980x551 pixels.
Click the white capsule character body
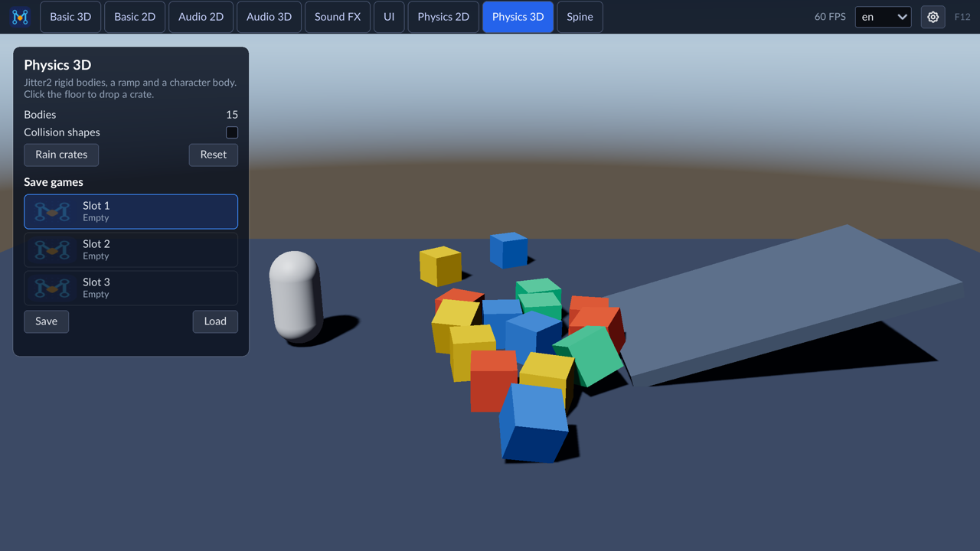click(295, 295)
